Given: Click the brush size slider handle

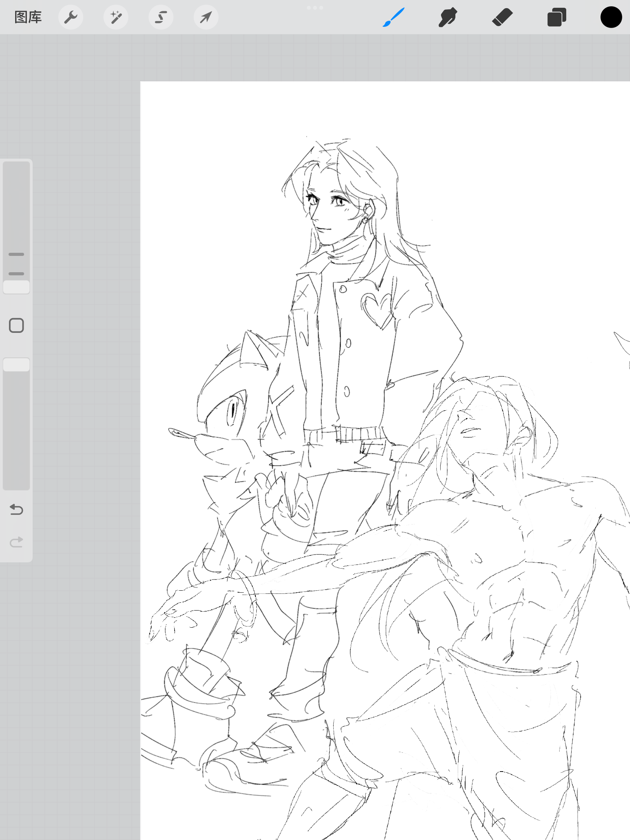Looking at the screenshot, I should pyautogui.click(x=16, y=287).
